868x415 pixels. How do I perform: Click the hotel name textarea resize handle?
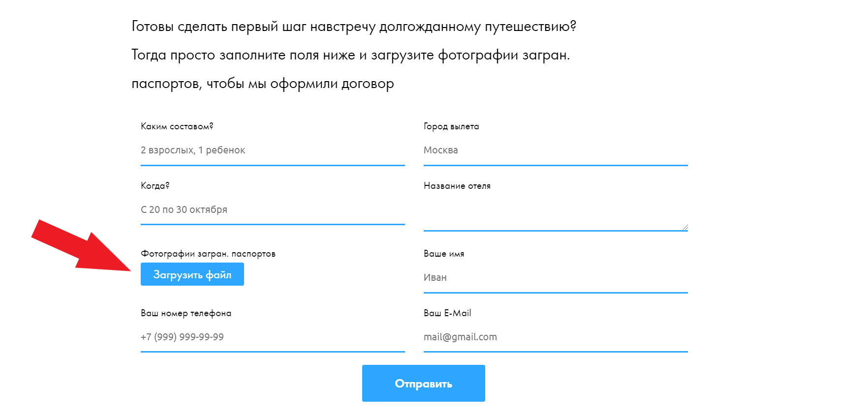(685, 227)
